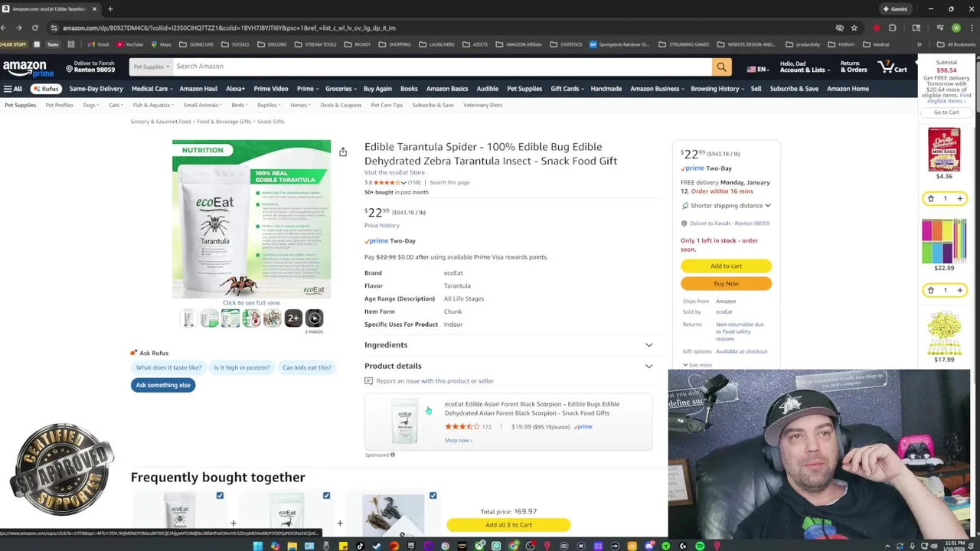Image resolution: width=980 pixels, height=551 pixels.
Task: Open the Dogs subnav dropdown
Action: (x=90, y=105)
